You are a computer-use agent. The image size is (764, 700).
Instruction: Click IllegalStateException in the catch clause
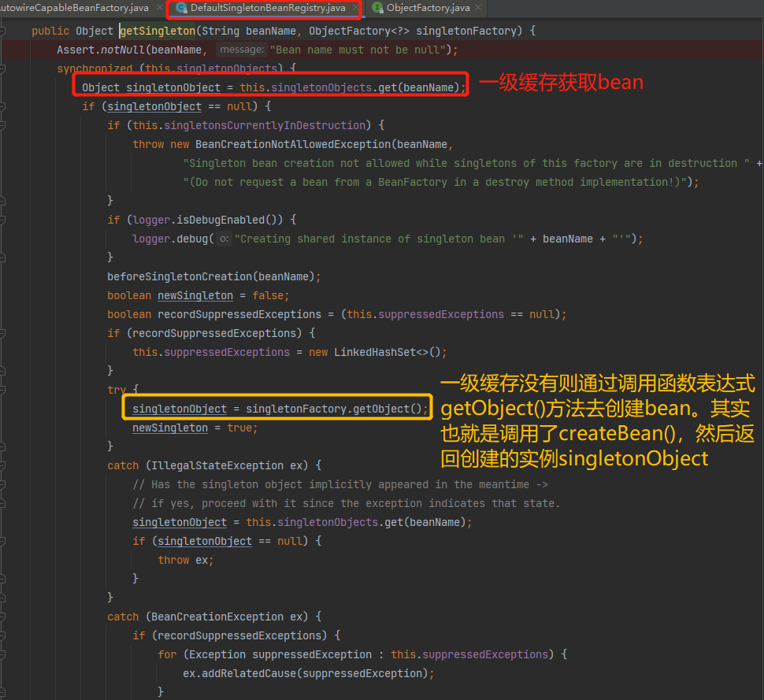click(217, 465)
